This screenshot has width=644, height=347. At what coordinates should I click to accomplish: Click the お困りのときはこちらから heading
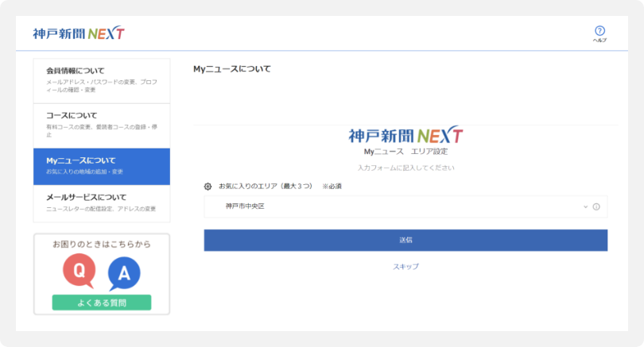pos(102,245)
